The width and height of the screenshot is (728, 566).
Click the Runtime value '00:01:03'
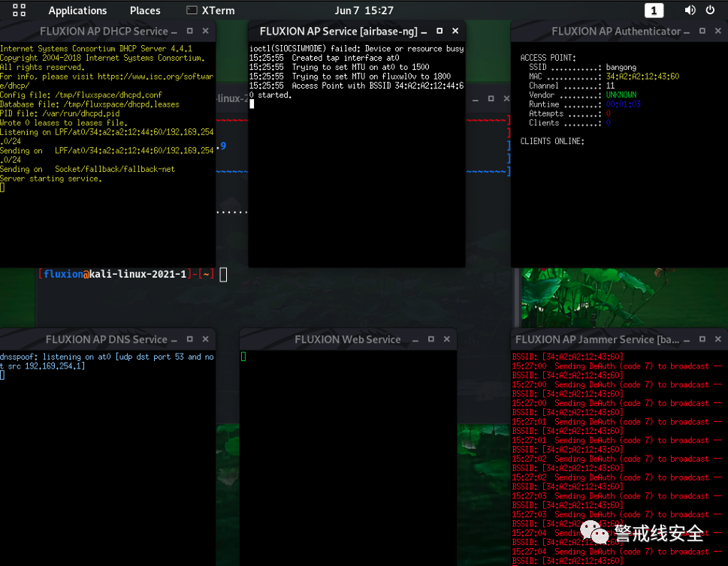pyautogui.click(x=623, y=104)
